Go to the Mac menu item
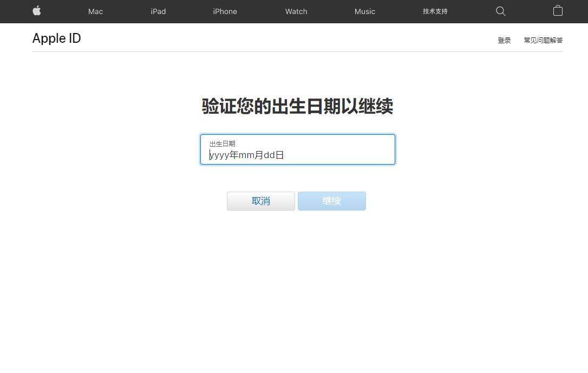Viewport: 588px width, 373px height. (x=95, y=11)
